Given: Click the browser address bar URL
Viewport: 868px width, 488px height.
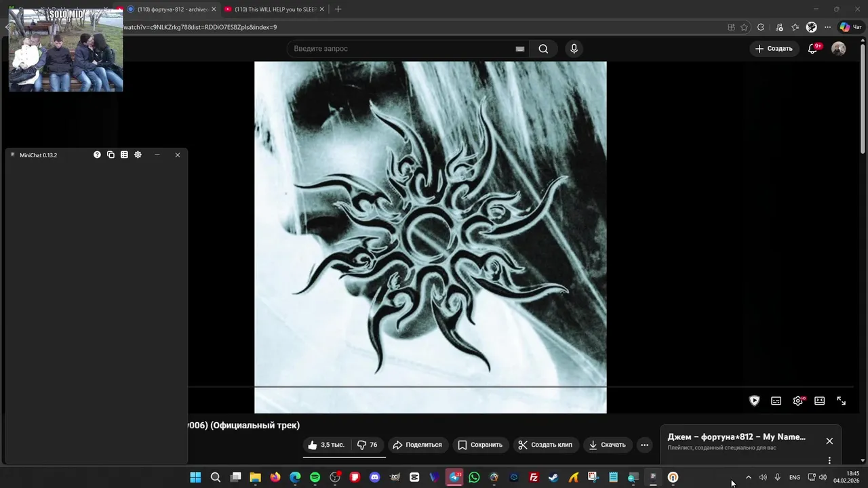Looking at the screenshot, I should 200,27.
